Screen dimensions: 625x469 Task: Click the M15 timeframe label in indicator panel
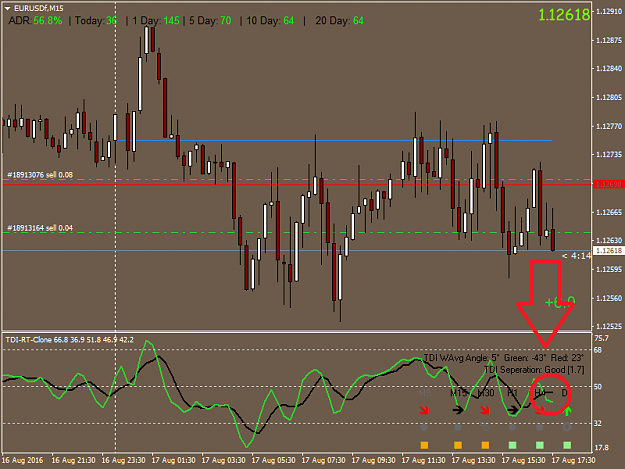point(458,393)
